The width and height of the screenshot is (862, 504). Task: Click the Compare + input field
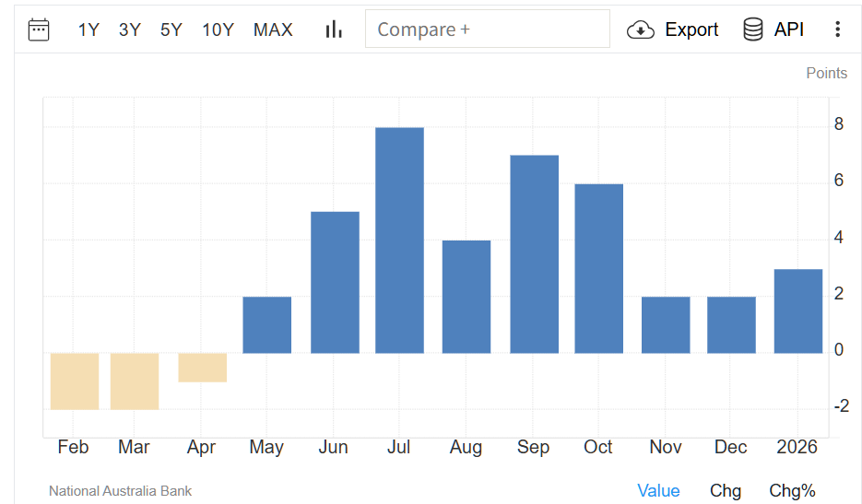coord(487,29)
